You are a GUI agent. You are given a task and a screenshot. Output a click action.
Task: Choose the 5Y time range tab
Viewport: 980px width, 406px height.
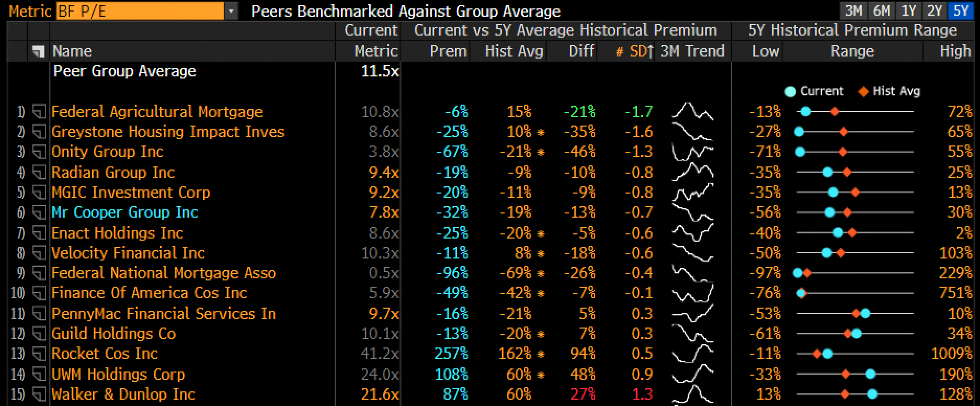pyautogui.click(x=961, y=11)
